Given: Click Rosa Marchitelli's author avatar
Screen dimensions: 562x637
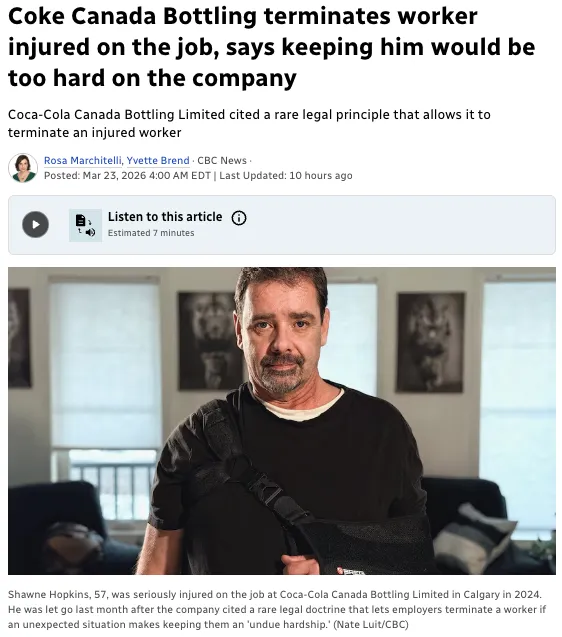Looking at the screenshot, I should tap(23, 168).
